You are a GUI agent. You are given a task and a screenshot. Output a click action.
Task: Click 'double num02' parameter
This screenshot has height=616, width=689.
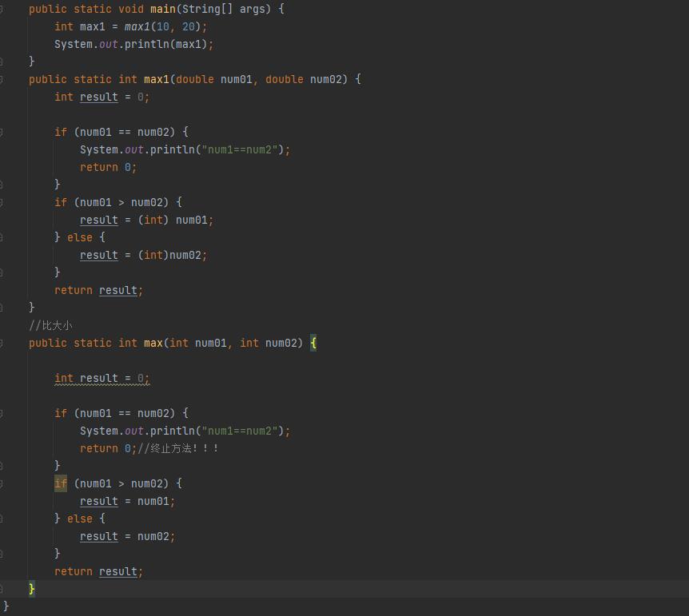pos(304,80)
